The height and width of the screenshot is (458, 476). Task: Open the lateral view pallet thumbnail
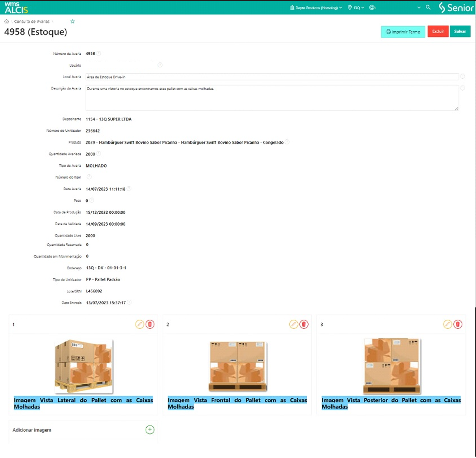click(x=84, y=366)
